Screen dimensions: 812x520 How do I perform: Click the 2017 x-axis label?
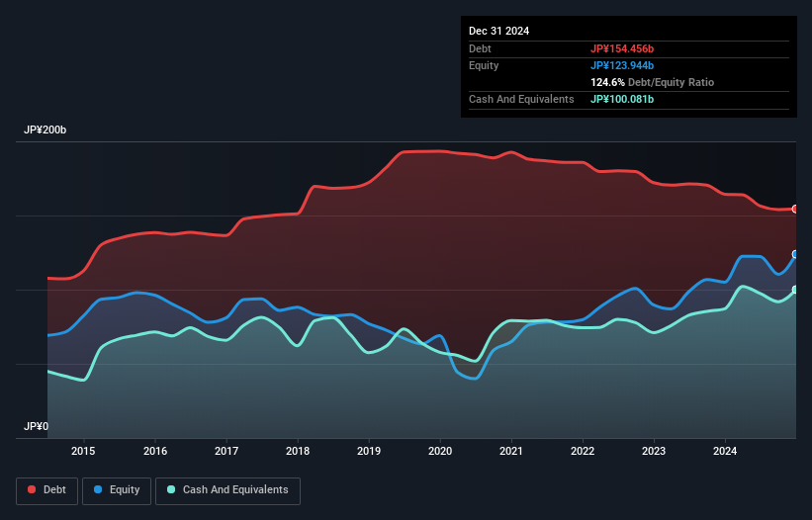(x=226, y=451)
